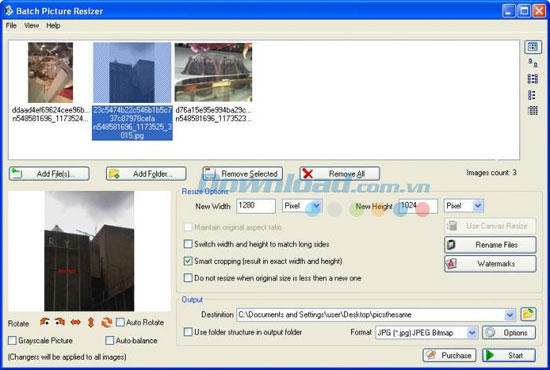Click the orange reset rotation icon

(x=106, y=322)
